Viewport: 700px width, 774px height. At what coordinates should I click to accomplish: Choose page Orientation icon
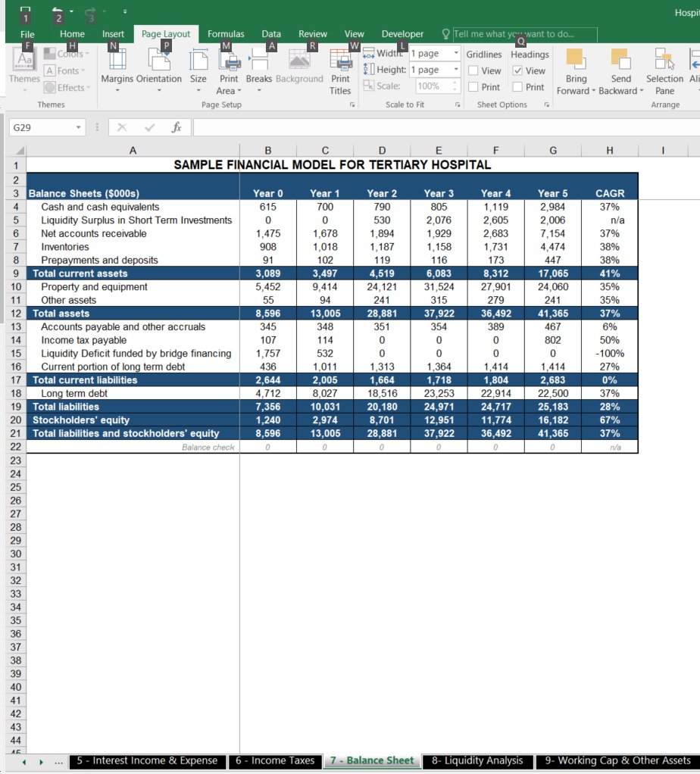coord(159,59)
